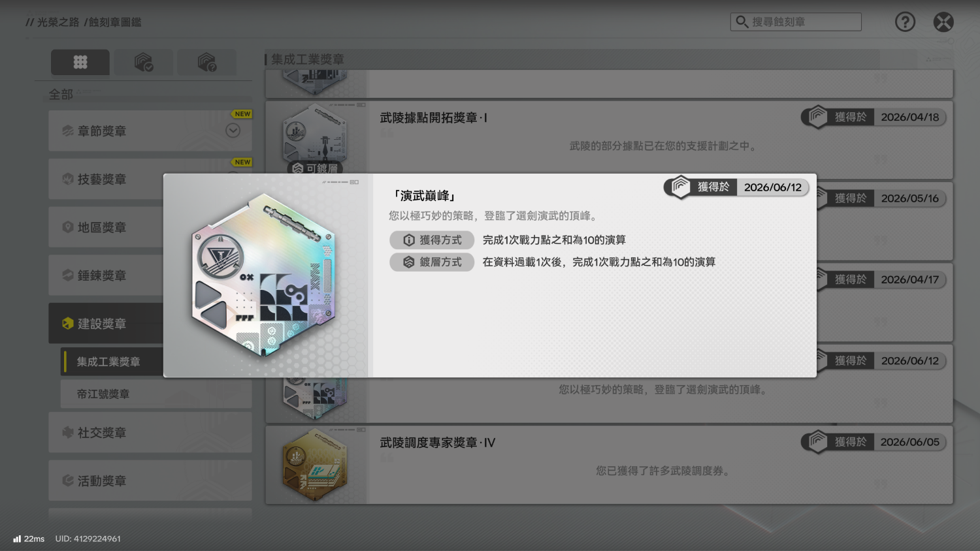
Task: Click the date 2026/04/17
Action: (910, 279)
